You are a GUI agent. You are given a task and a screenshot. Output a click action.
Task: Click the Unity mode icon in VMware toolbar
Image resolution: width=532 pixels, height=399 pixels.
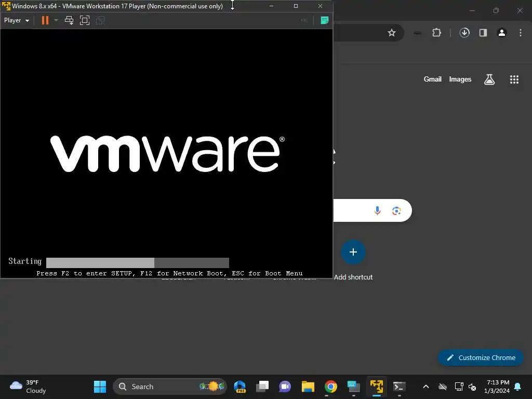tap(100, 20)
